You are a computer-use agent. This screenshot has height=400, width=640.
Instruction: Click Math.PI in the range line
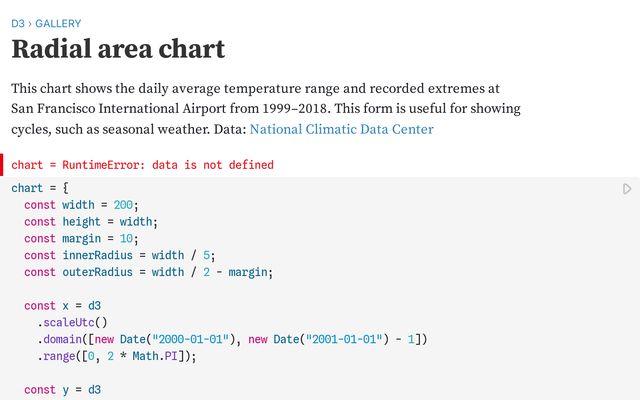tap(155, 356)
